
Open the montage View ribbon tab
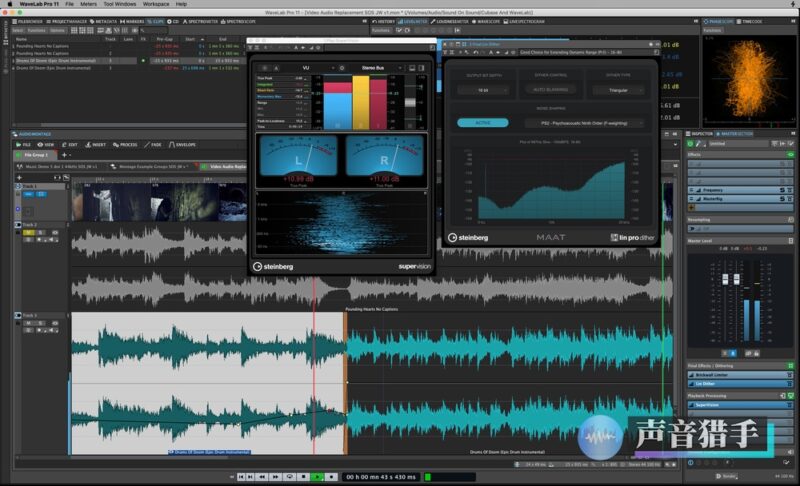click(x=46, y=145)
